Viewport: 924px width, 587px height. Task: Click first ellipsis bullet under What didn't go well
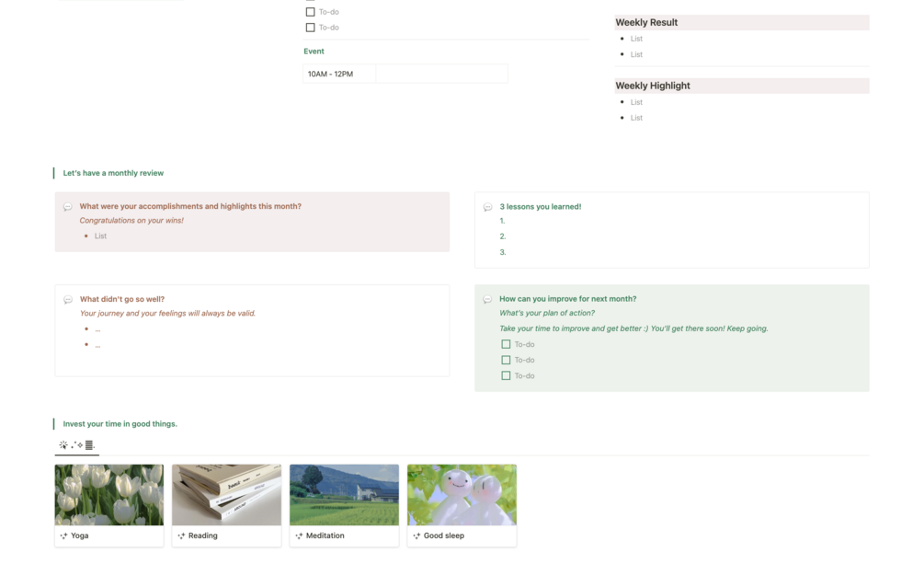[97, 329]
